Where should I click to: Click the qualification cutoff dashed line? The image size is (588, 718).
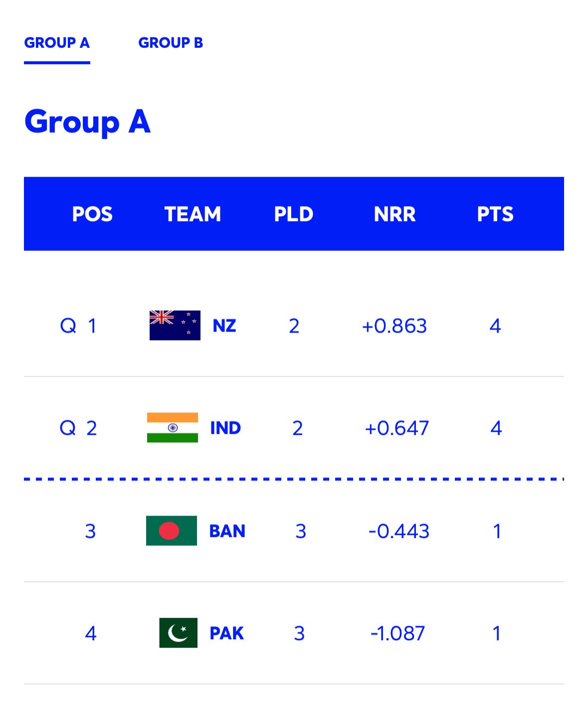[294, 479]
